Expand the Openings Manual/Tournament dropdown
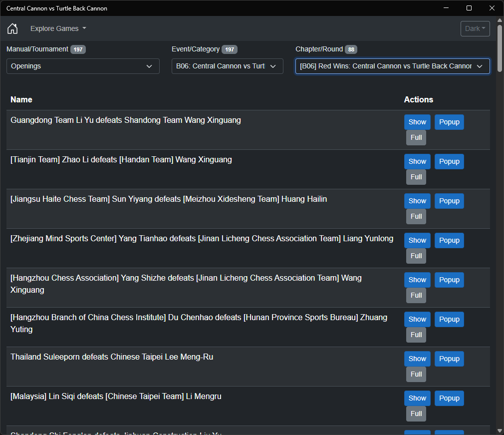 83,66
